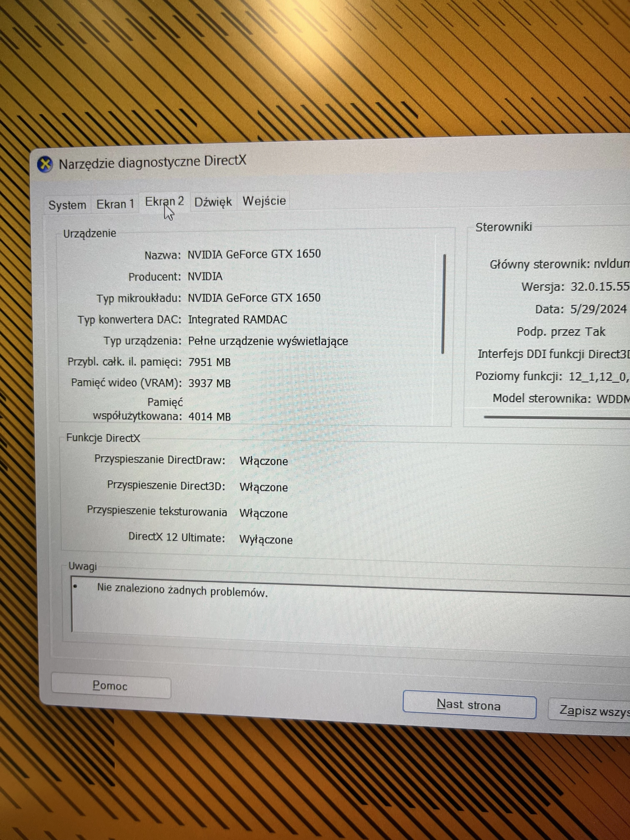Switch to the System tab
Viewport: 630px width, 840px height.
pos(67,204)
